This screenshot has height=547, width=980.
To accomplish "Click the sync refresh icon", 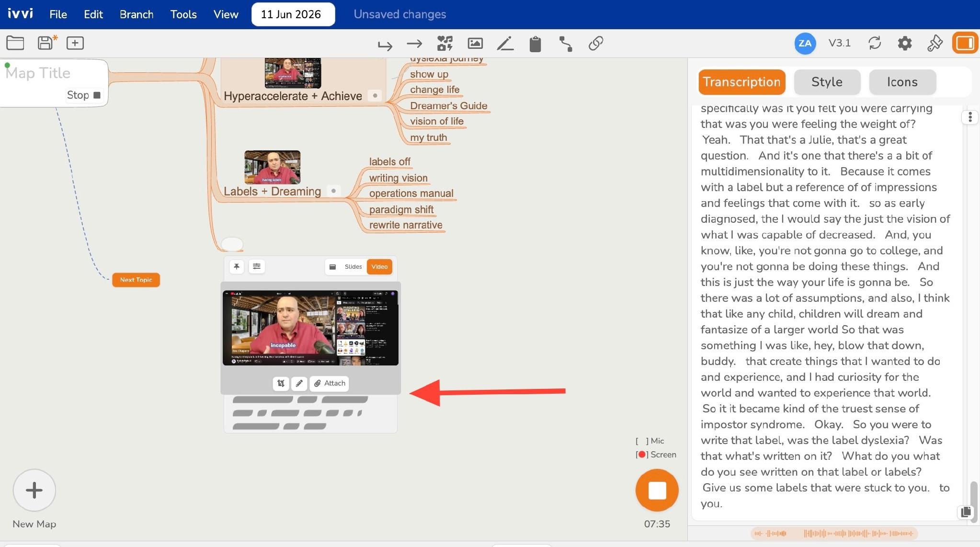I will 875,43.
